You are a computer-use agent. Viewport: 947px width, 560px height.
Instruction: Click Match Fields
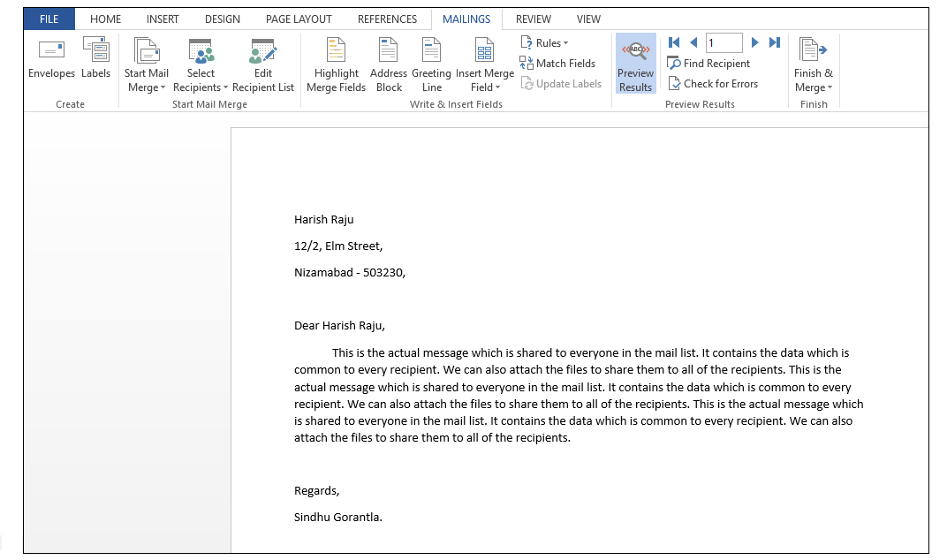point(557,64)
